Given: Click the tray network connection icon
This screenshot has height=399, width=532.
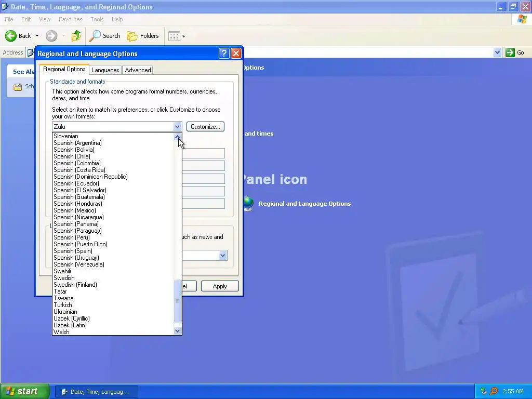Looking at the screenshot, I should [484, 391].
